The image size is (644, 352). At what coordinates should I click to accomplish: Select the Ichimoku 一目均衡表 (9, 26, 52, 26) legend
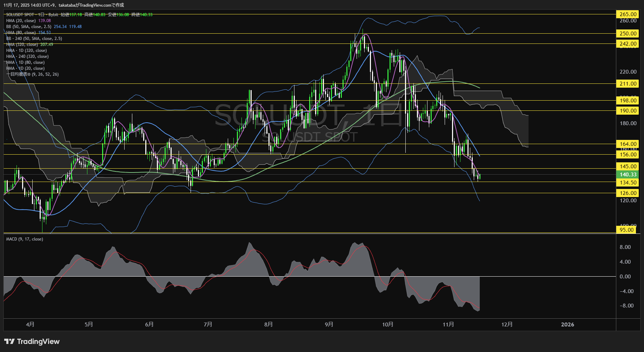32,74
